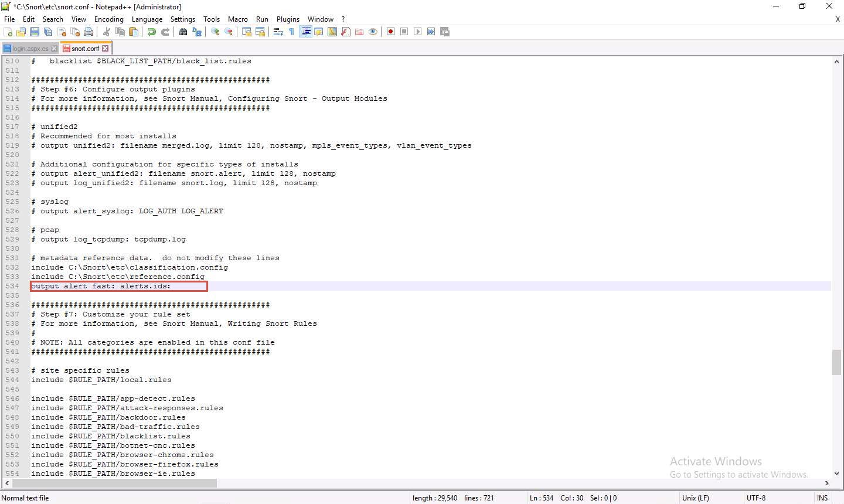Toggle word wrap in the toolbar
Image resolution: width=844 pixels, height=504 pixels.
[278, 32]
